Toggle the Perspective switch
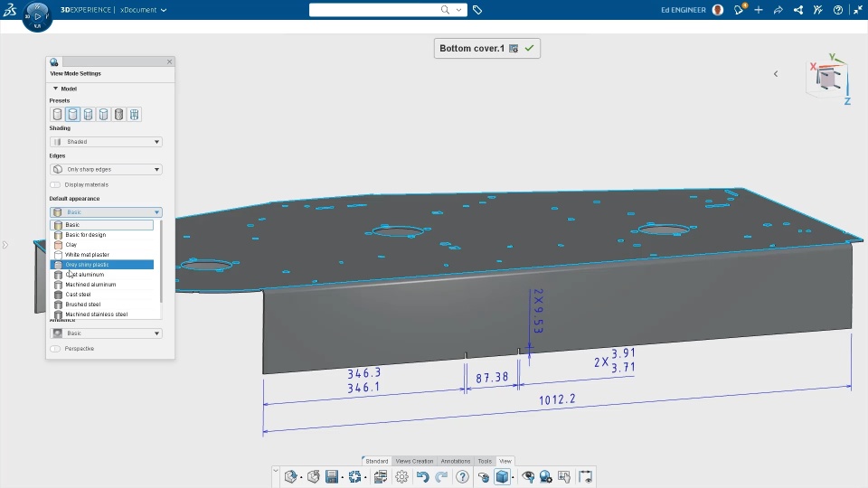The width and height of the screenshot is (868, 488). point(55,349)
